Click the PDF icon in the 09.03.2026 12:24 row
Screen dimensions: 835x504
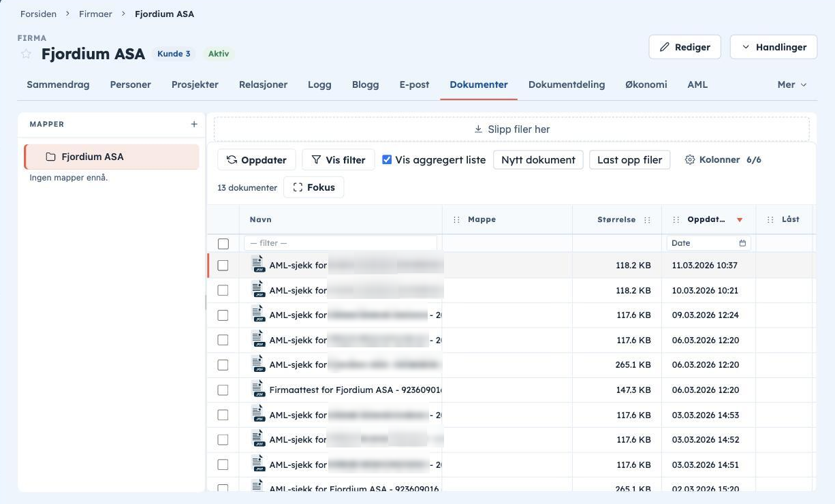[258, 315]
